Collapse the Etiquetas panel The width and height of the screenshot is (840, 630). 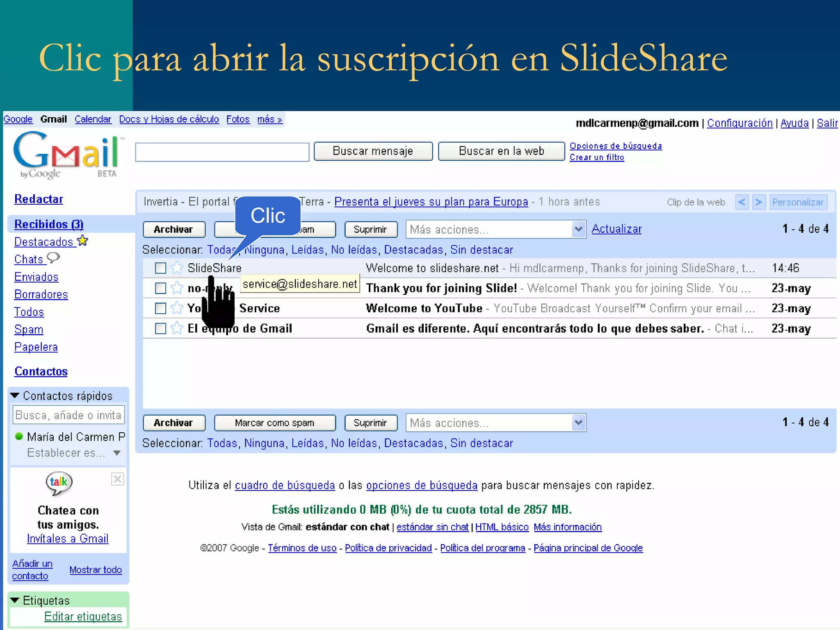15,600
